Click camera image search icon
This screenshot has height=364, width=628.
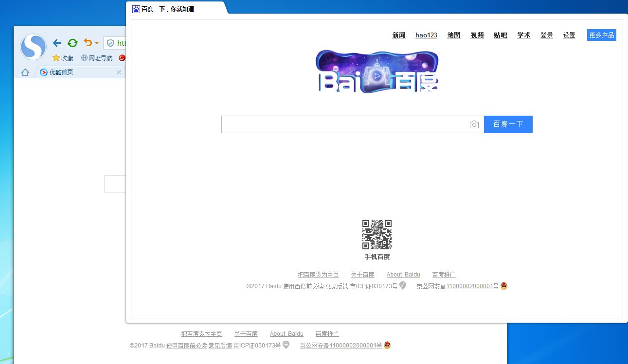pos(474,124)
